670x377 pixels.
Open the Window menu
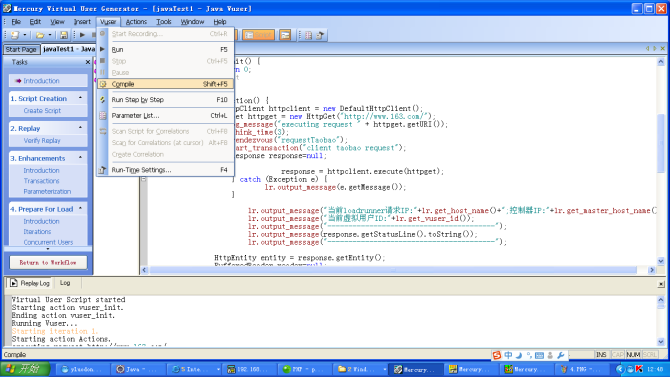coord(192,21)
